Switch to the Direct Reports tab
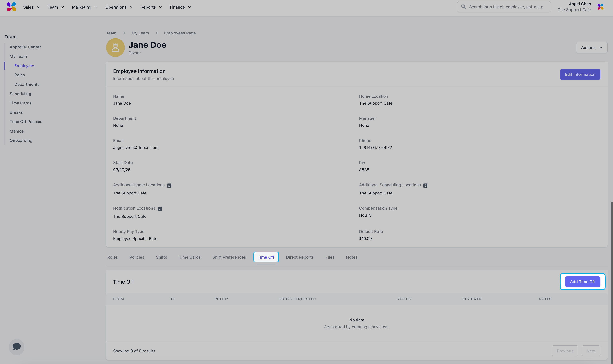Screen dimensions: 613x364 [x=300, y=257]
